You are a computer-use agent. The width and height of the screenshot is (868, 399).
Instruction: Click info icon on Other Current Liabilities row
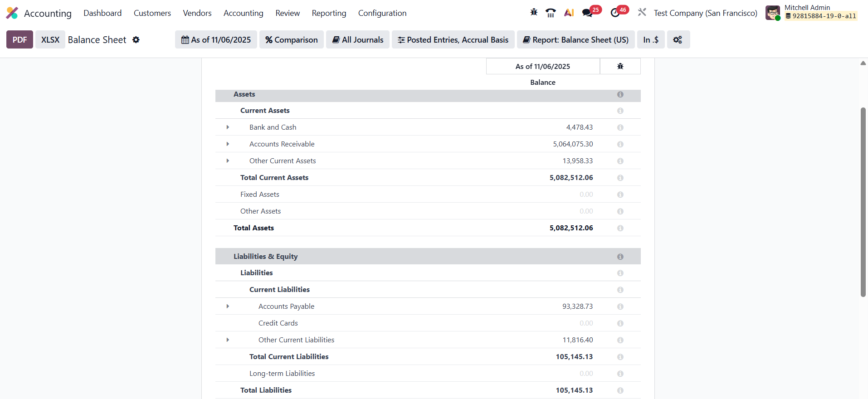click(620, 340)
